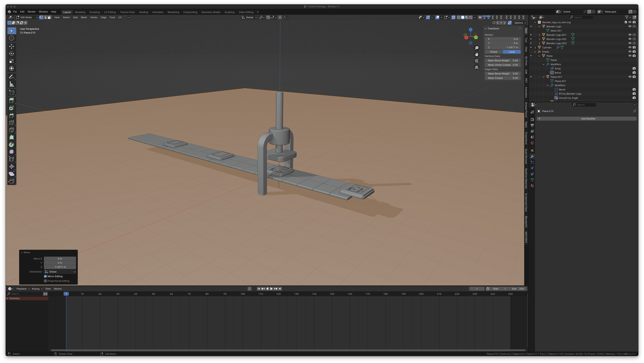
Task: Pick the Shear tool
Action: coord(12,174)
